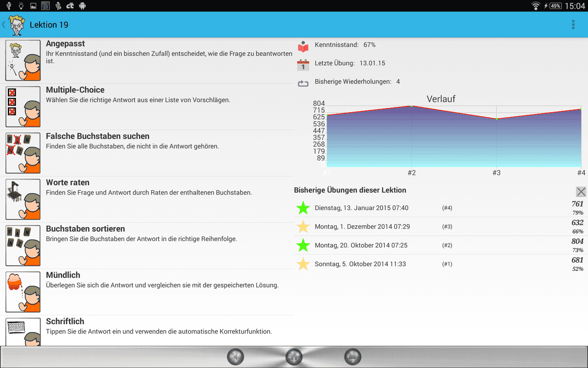This screenshot has height=368, width=588.
Task: Click the 79% percentage value
Action: (577, 213)
